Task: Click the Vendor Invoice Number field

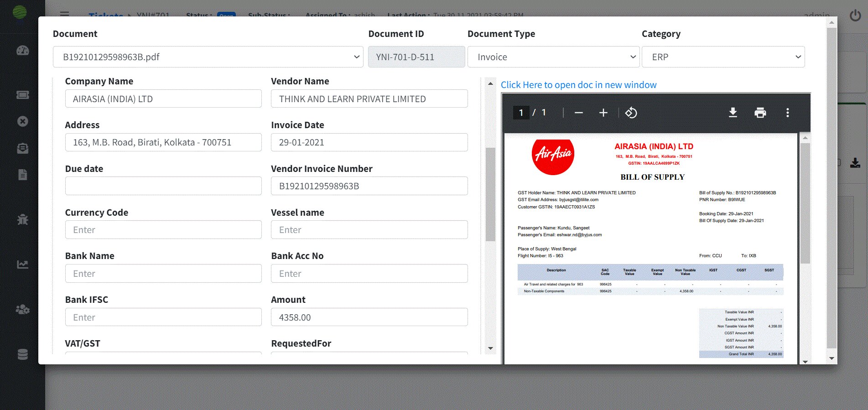Action: pyautogui.click(x=369, y=186)
